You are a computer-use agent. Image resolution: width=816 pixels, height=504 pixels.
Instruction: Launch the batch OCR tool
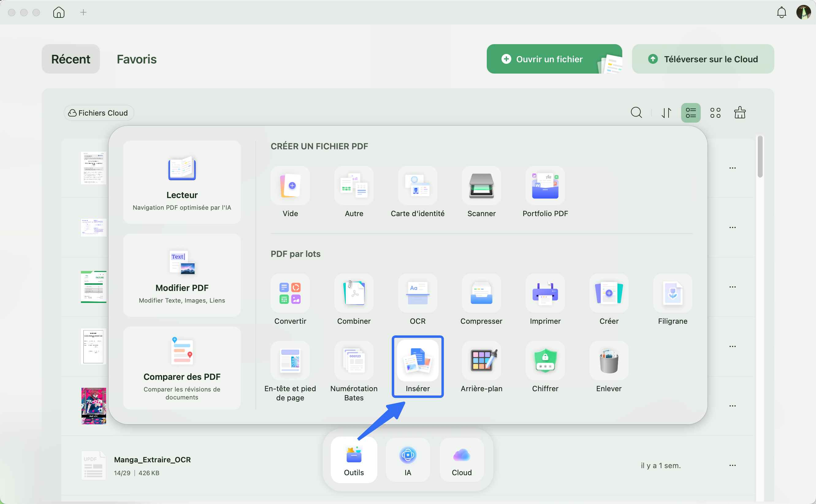tap(418, 293)
